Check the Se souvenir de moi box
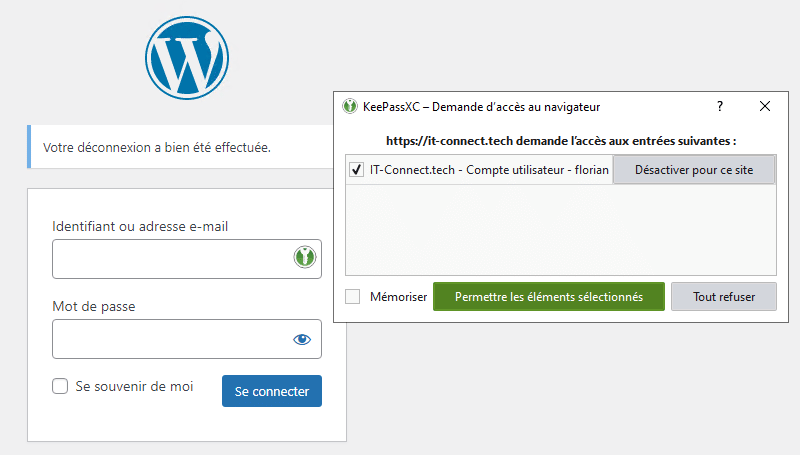 click(60, 386)
